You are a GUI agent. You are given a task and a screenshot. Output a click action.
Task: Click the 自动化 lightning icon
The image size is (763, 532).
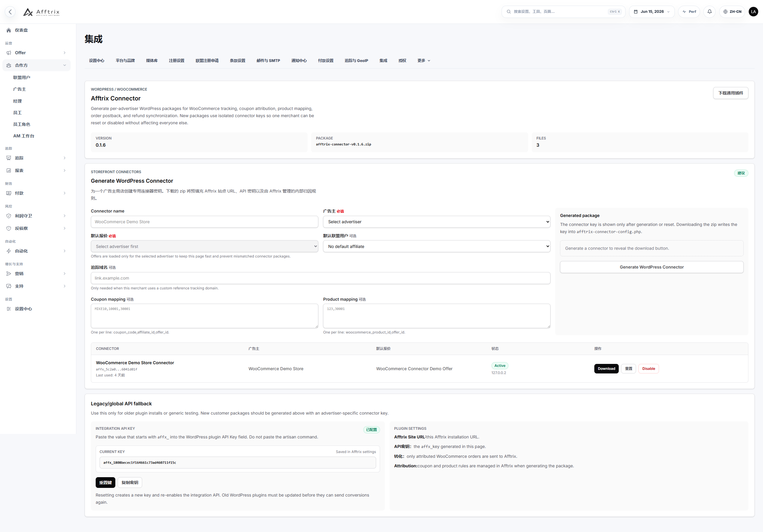point(9,251)
